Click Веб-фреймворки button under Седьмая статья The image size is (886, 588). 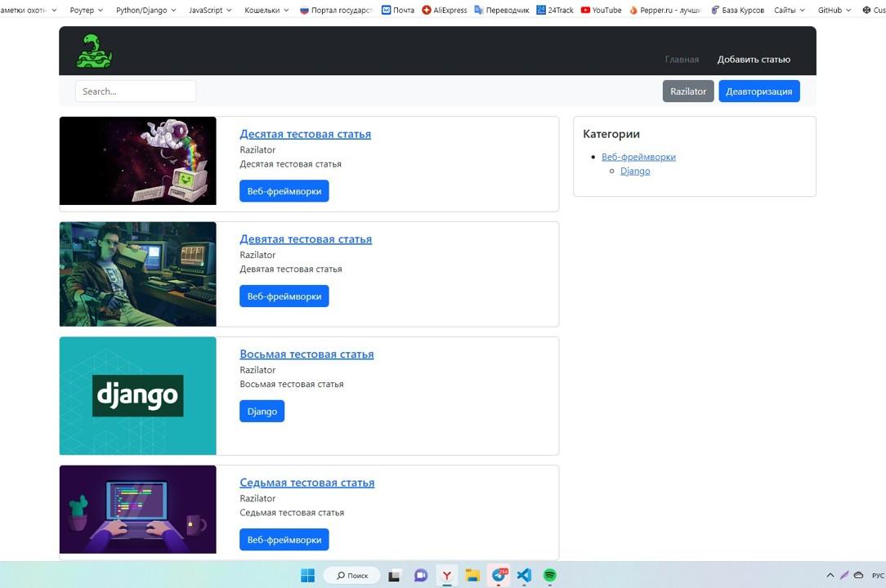[x=284, y=540]
